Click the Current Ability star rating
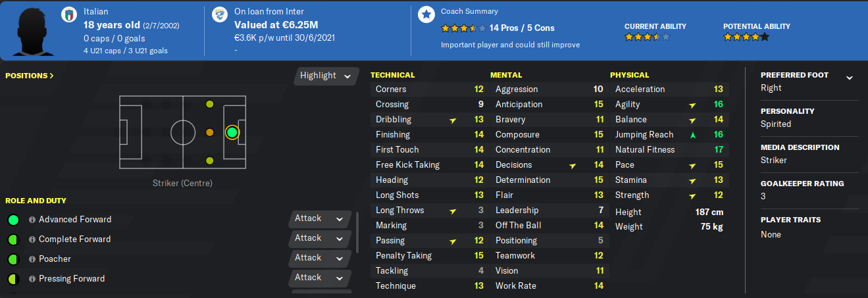Screen dimensions: 868x298 (x=647, y=37)
